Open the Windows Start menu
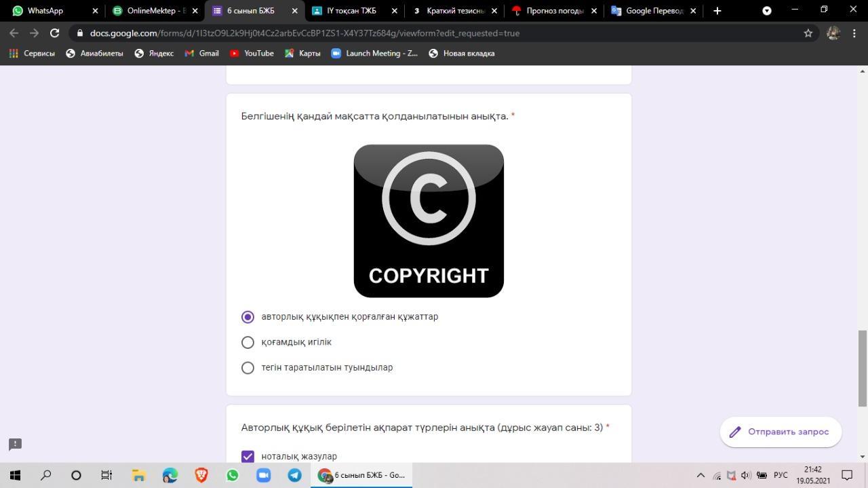 [x=15, y=475]
